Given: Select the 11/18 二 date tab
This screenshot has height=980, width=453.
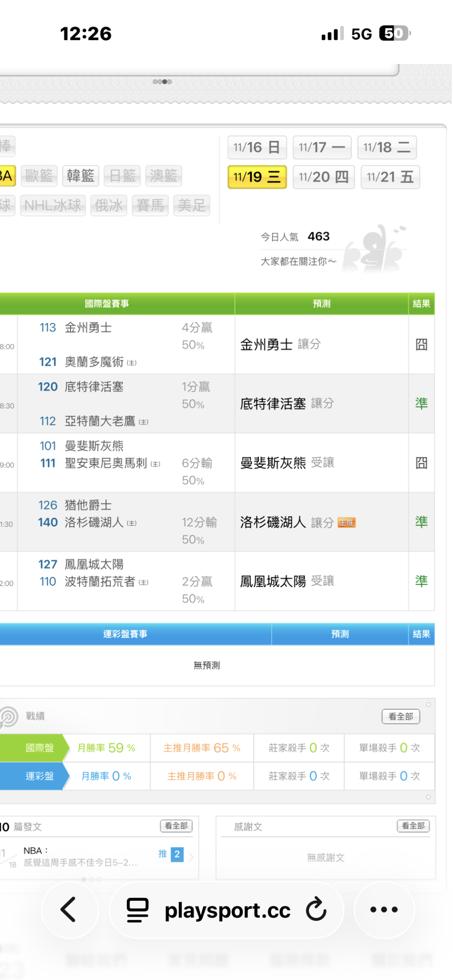Looking at the screenshot, I should pos(387,147).
